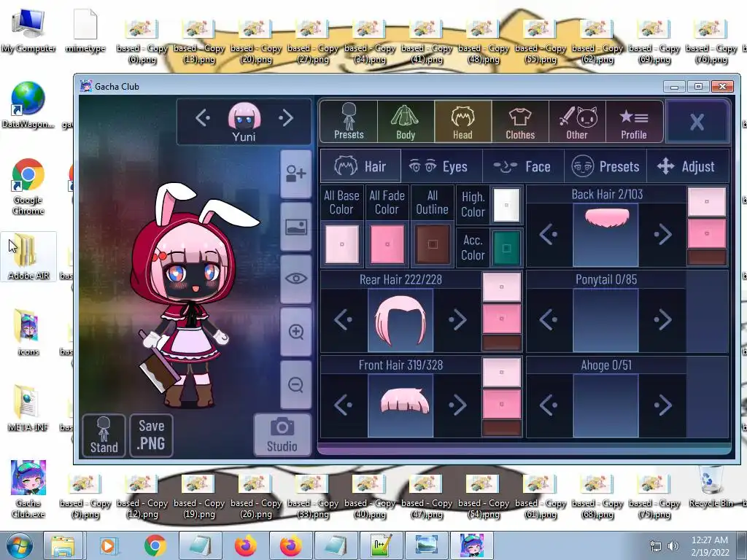Select previous Ahoge style
Screen dimensions: 747x560
click(549, 405)
